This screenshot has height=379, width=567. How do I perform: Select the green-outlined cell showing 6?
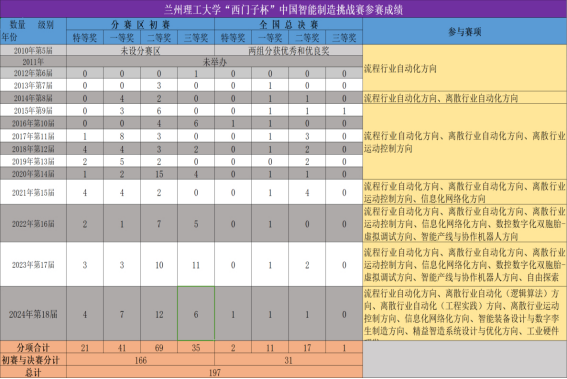click(196, 314)
